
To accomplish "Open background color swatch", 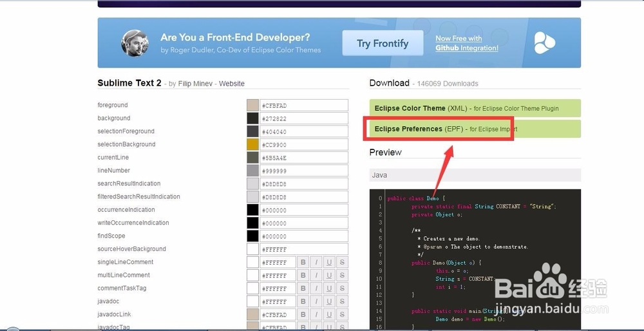I will pyautogui.click(x=252, y=118).
